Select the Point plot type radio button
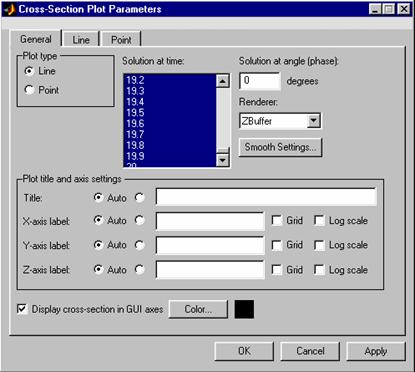The image size is (415, 372). coord(29,90)
